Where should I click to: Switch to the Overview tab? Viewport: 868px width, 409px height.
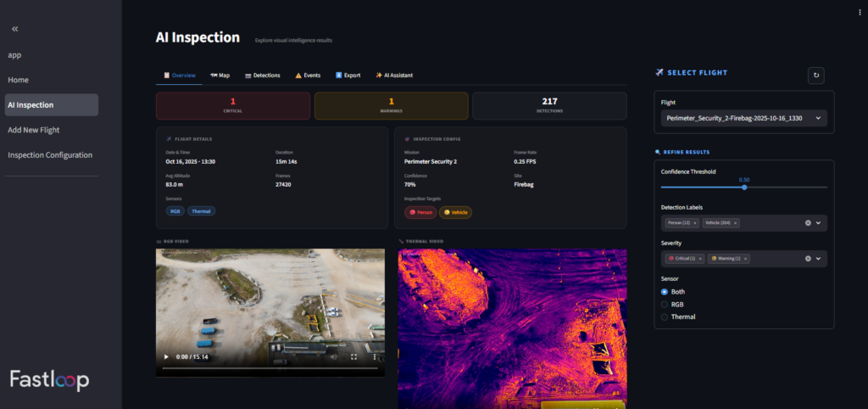(180, 76)
